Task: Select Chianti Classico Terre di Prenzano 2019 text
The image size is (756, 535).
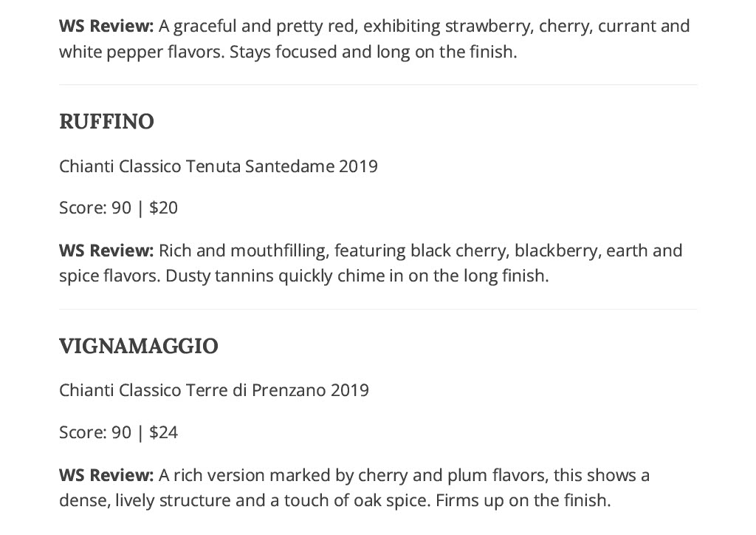Action: pos(214,389)
